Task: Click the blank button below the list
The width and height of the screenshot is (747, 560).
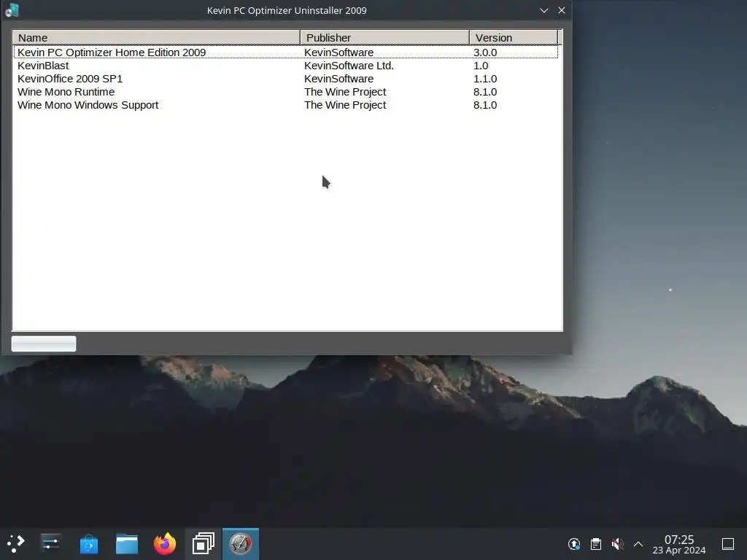Action: [x=43, y=344]
